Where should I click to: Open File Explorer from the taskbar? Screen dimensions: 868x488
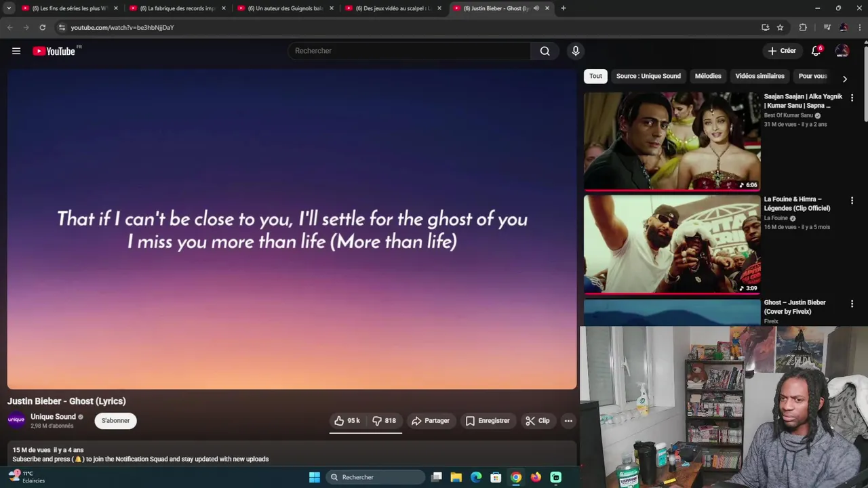[x=456, y=477]
